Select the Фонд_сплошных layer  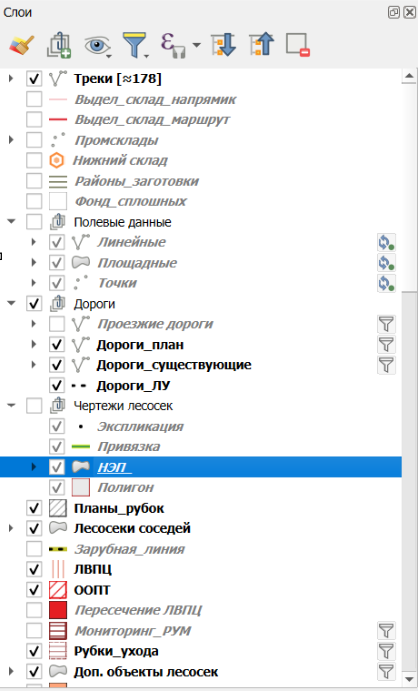(x=130, y=202)
